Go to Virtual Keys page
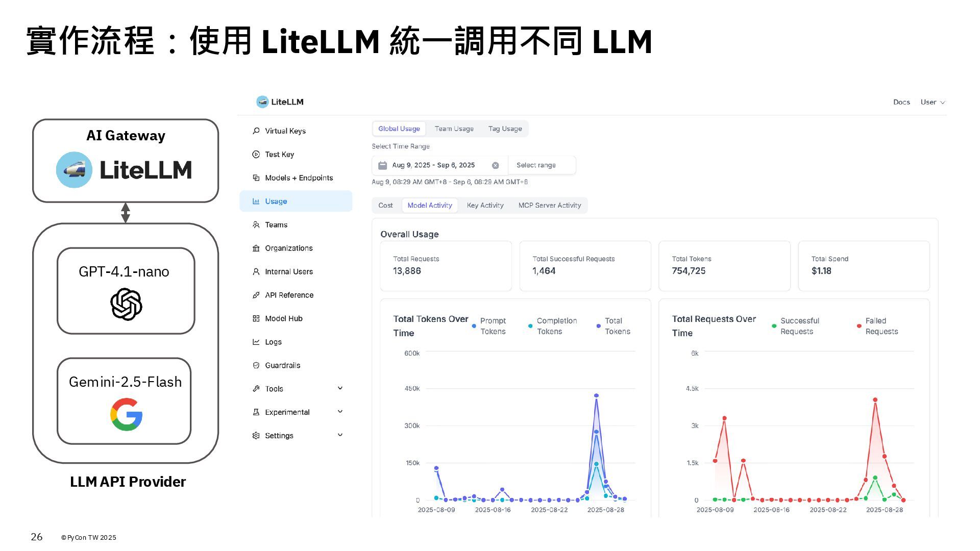The height and width of the screenshot is (551, 980). pos(296,131)
